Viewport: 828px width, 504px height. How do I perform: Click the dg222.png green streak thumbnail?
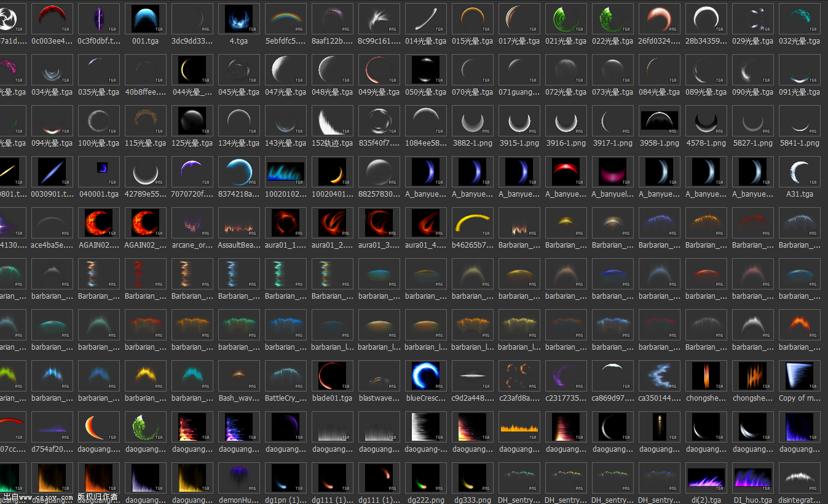tap(426, 478)
